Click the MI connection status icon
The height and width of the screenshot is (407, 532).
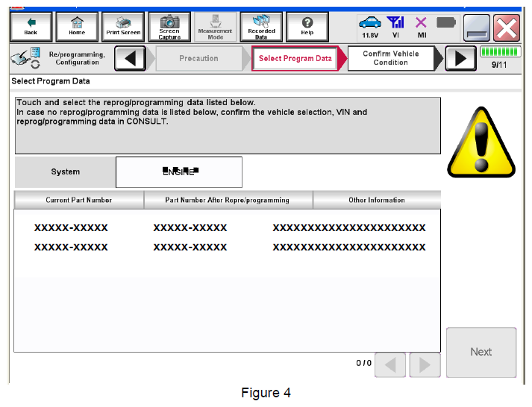[422, 28]
